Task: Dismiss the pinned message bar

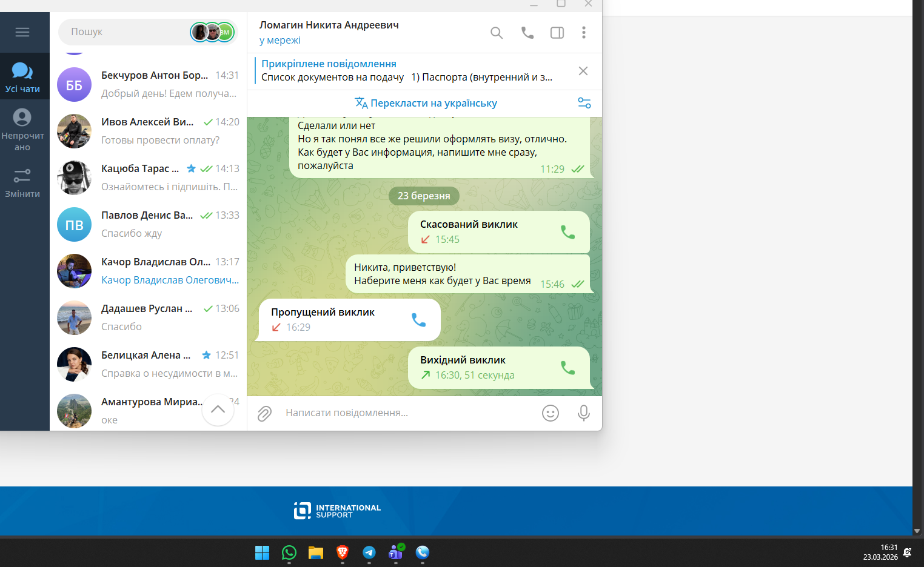Action: pyautogui.click(x=583, y=71)
